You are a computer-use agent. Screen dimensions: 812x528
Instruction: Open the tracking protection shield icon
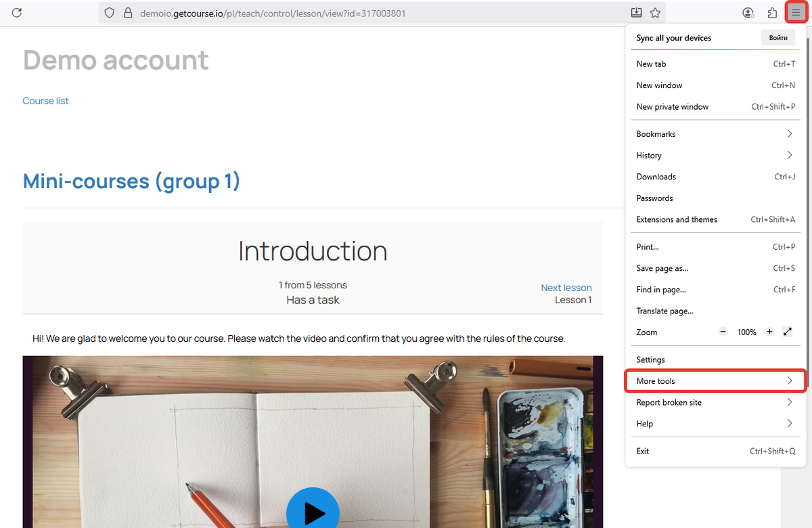pyautogui.click(x=110, y=13)
